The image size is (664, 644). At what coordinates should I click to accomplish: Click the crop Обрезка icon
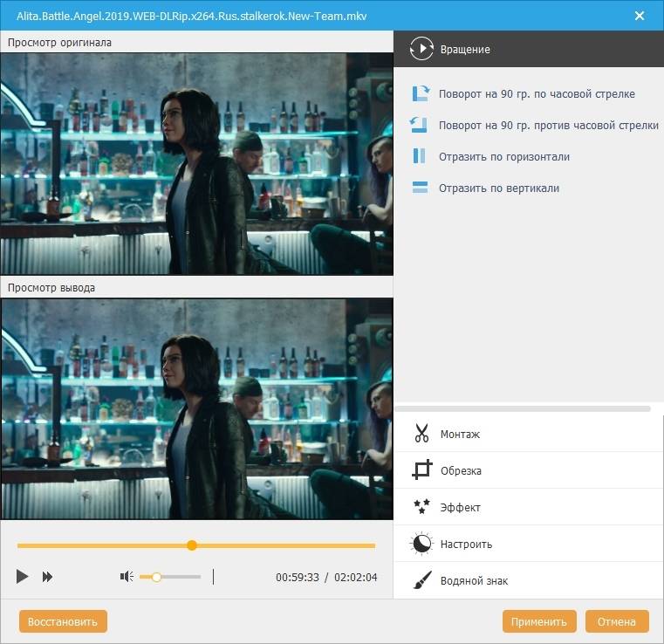coord(421,469)
